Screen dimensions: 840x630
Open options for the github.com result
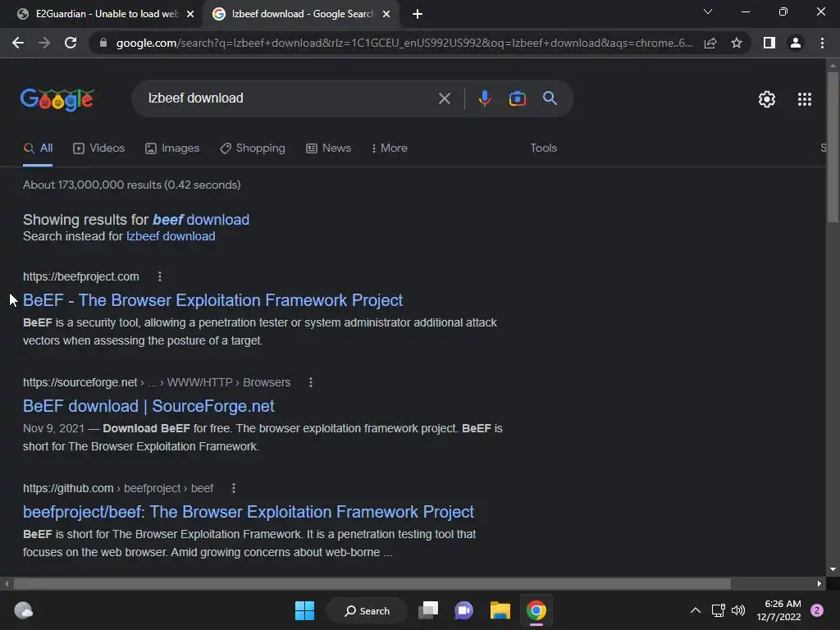[234, 489]
